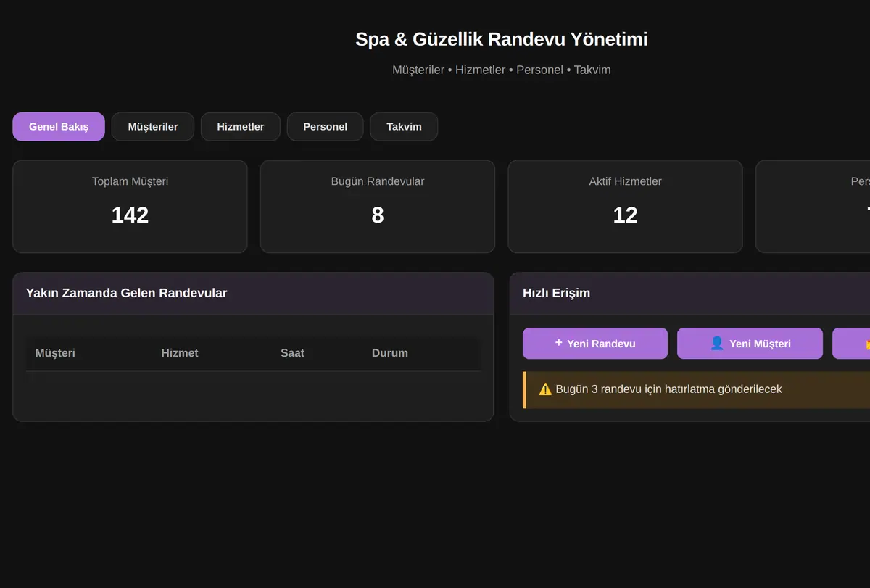This screenshot has height=588, width=870.
Task: Click the Aktif Hizmetler count 12
Action: click(x=625, y=215)
